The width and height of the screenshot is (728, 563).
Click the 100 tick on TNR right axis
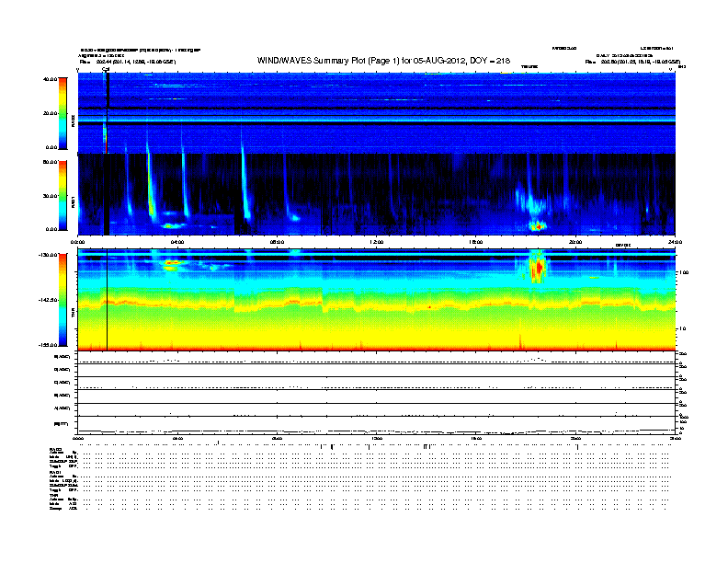coord(684,272)
